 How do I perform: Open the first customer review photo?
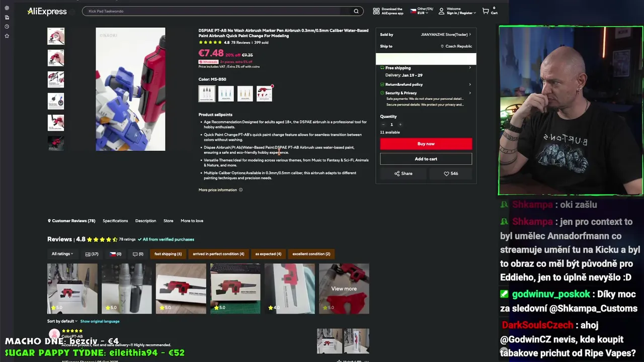click(x=72, y=289)
